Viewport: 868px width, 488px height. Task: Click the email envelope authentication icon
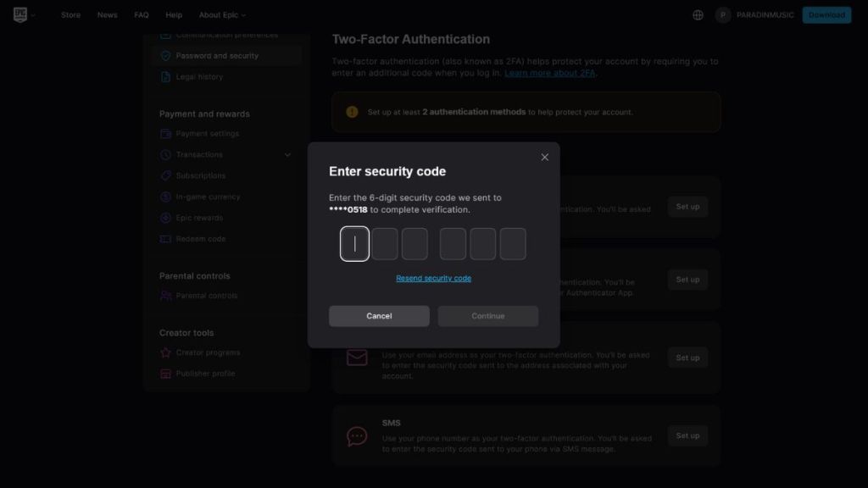tap(356, 357)
